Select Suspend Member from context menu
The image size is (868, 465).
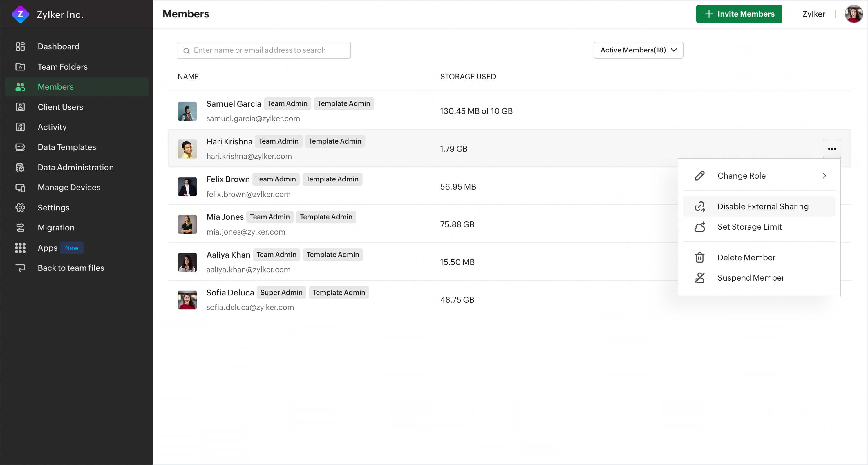click(x=751, y=277)
